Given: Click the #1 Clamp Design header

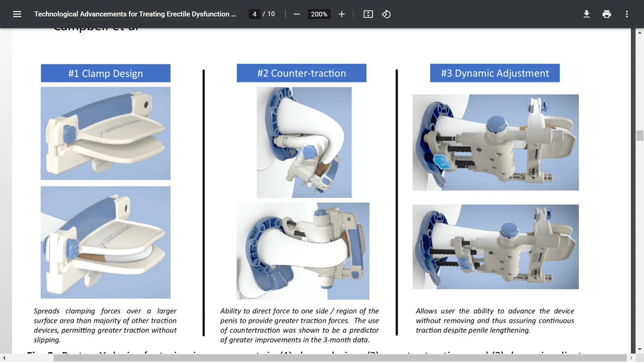Looking at the screenshot, I should (x=106, y=73).
